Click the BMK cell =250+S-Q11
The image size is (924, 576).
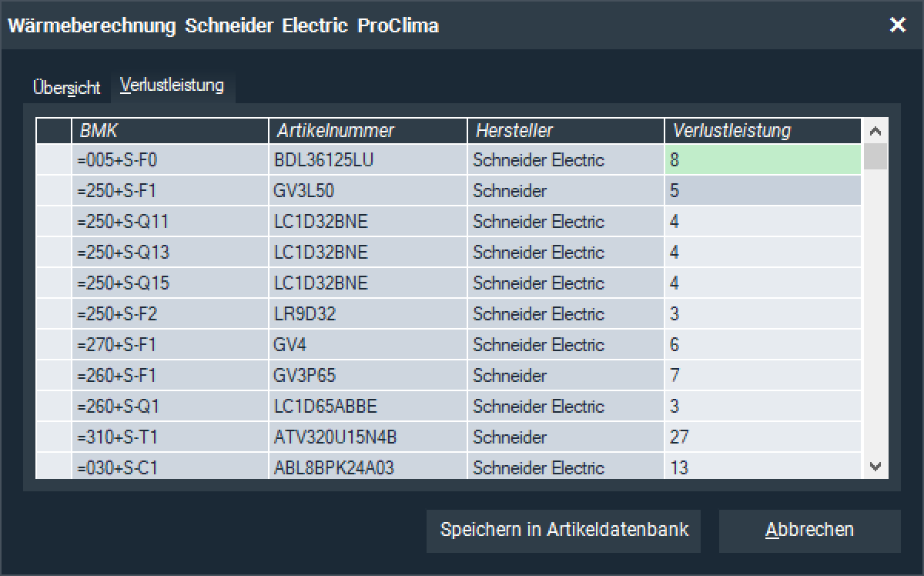click(x=169, y=222)
